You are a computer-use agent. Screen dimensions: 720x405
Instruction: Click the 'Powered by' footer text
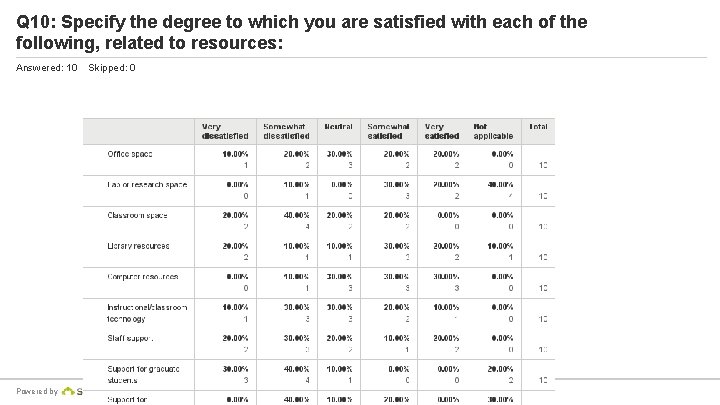tap(37, 392)
